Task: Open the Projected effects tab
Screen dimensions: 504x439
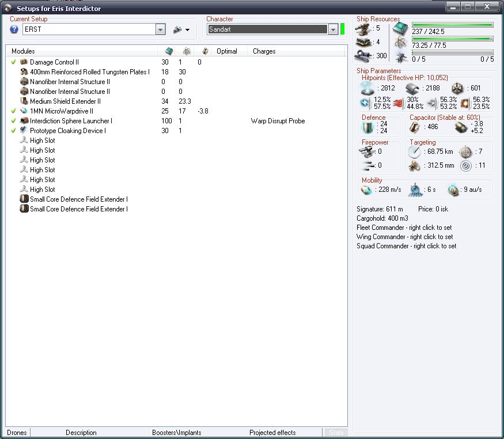Action: point(272,433)
